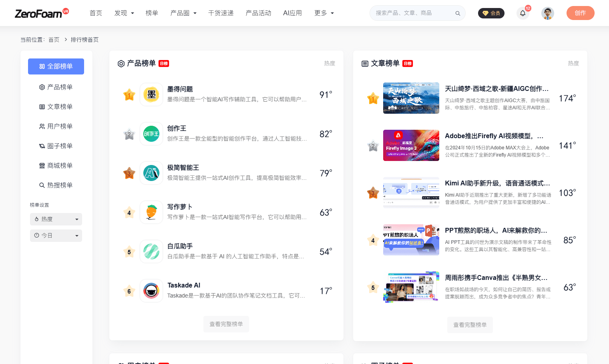Select 圈子榜单 in sidebar
The height and width of the screenshot is (364, 609).
pyautogui.click(x=56, y=146)
